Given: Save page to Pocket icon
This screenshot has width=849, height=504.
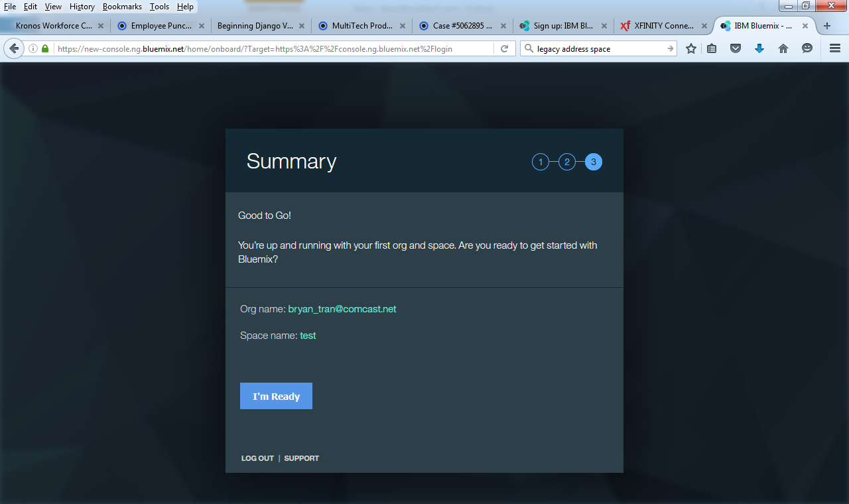Looking at the screenshot, I should pyautogui.click(x=736, y=48).
